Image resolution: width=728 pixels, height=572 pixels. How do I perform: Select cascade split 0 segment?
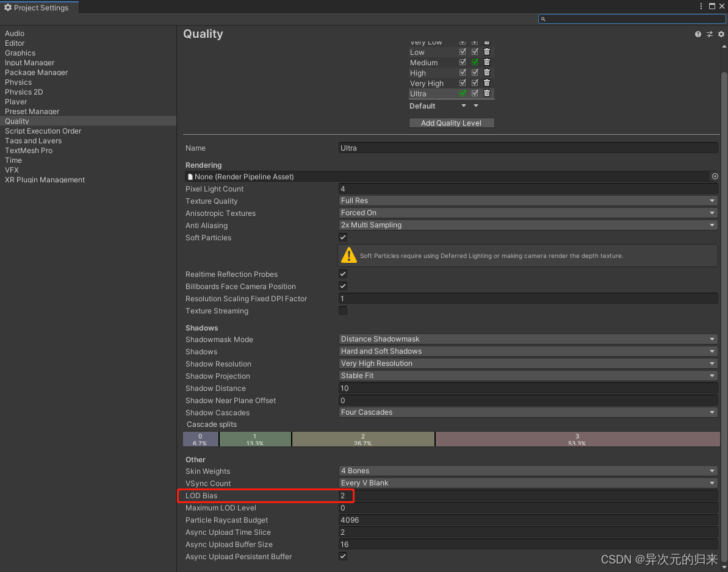click(201, 439)
